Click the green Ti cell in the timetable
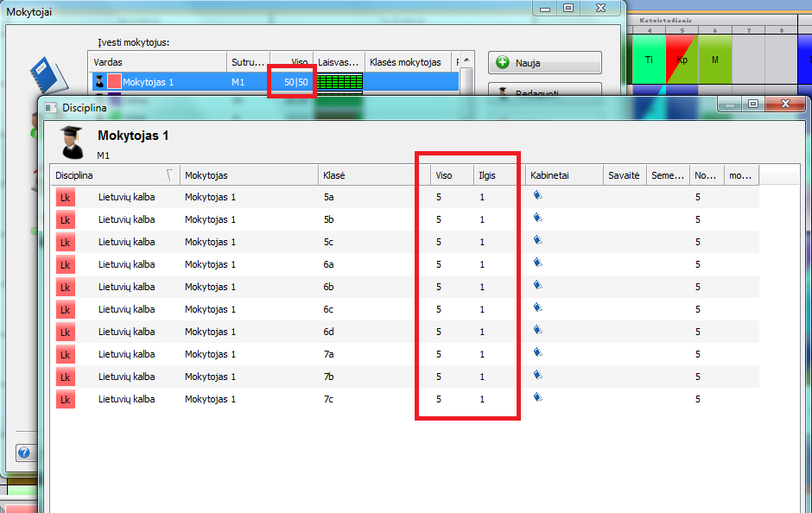This screenshot has width=812, height=513. click(649, 60)
